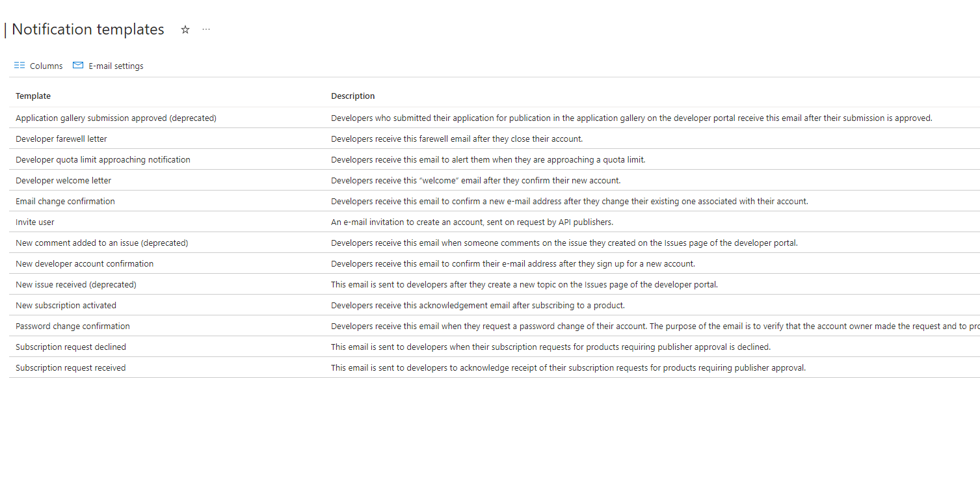Open the Invite user template

(34, 222)
